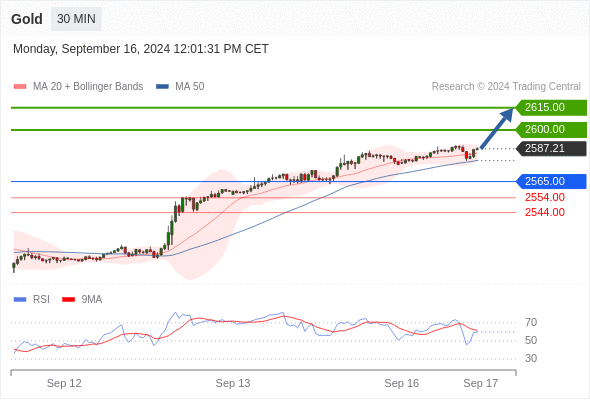The height and width of the screenshot is (400, 590).
Task: Click the RSI 50 level label
Action: [531, 340]
